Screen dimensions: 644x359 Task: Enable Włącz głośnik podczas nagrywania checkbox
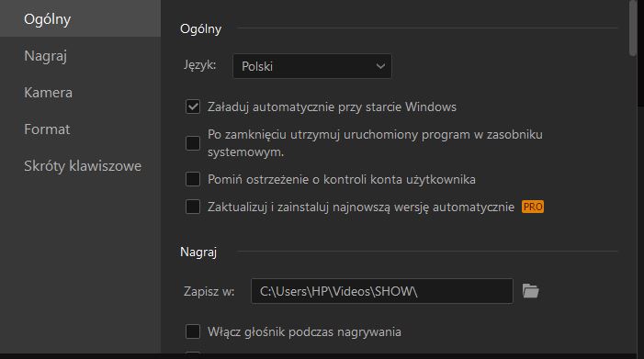coord(193,331)
